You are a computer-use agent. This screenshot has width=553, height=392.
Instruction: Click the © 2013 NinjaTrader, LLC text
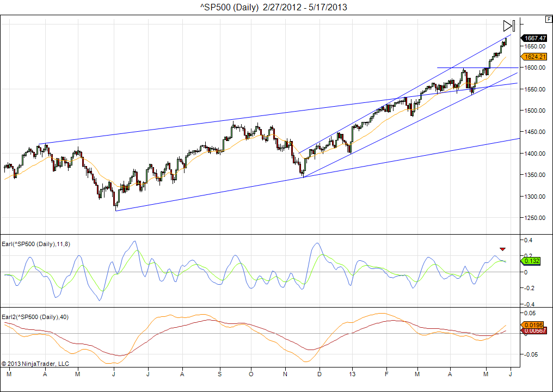[35, 363]
